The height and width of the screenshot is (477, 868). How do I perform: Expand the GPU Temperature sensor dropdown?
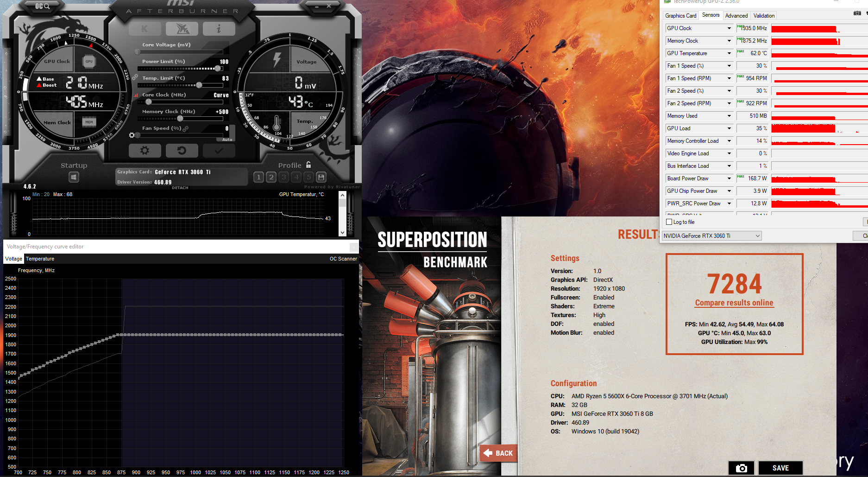pyautogui.click(x=729, y=53)
